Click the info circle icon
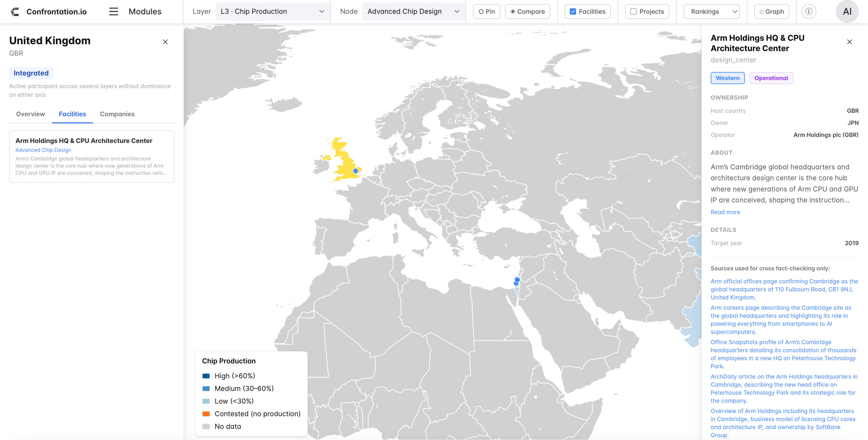The image size is (868, 440). pyautogui.click(x=808, y=11)
